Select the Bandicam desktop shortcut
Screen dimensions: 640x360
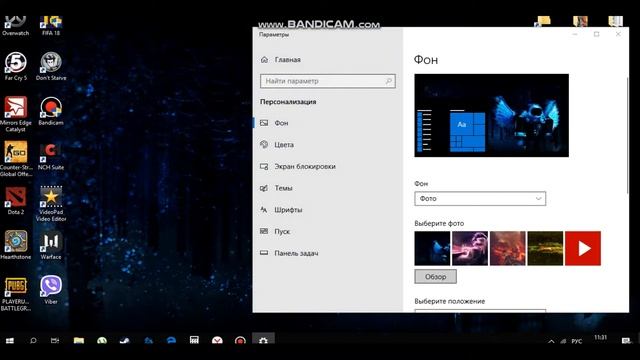pos(51,111)
